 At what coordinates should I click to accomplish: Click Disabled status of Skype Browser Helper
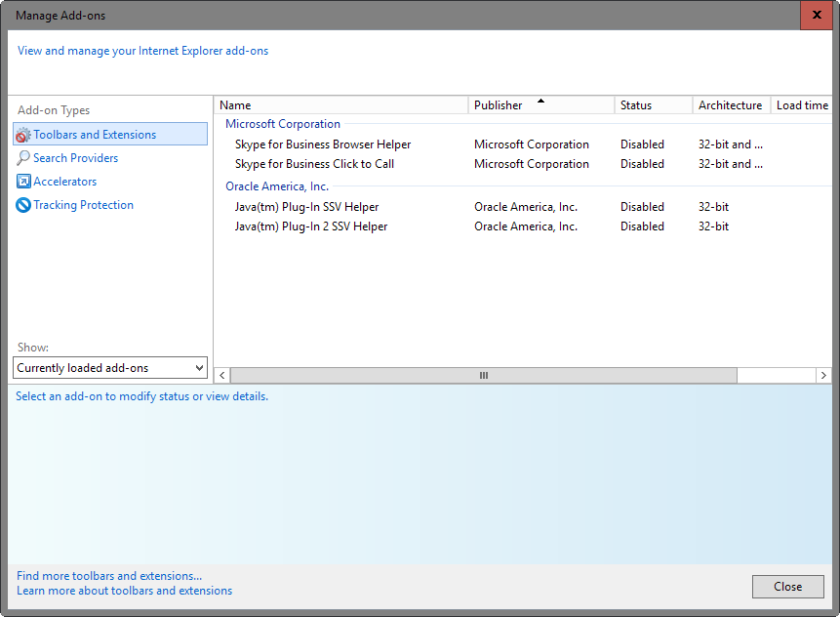pos(642,144)
